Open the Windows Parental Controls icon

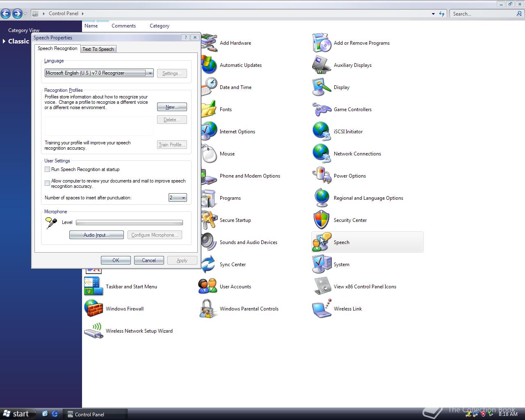click(208, 309)
